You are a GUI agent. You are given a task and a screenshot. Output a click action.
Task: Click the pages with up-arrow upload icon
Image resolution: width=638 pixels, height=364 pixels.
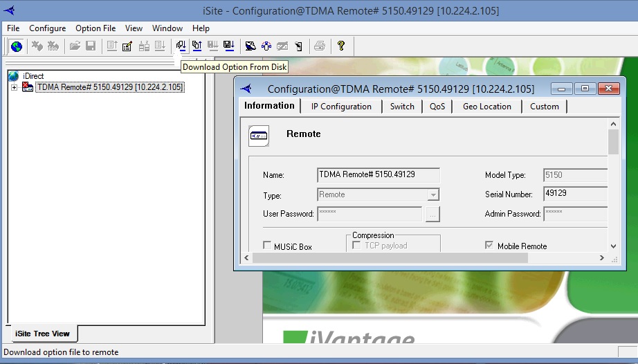(x=197, y=46)
